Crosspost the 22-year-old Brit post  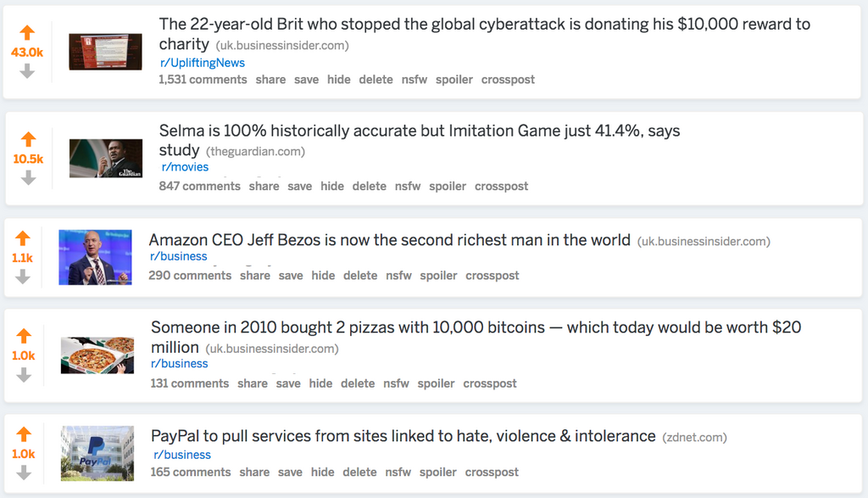click(x=508, y=80)
